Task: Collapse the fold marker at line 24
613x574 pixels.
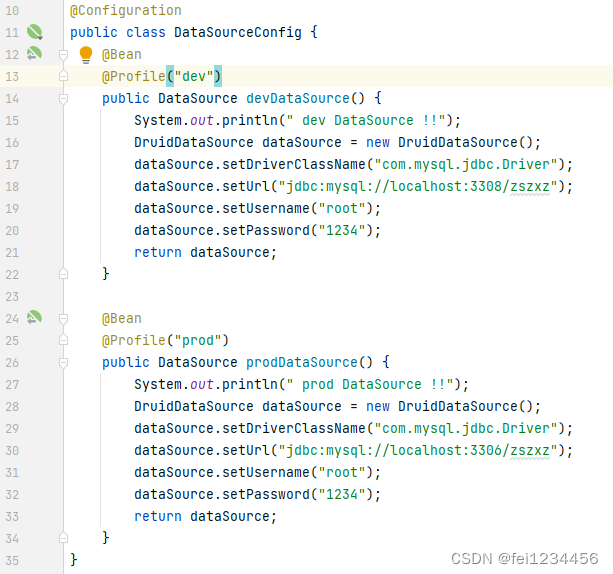Action: 63,319
